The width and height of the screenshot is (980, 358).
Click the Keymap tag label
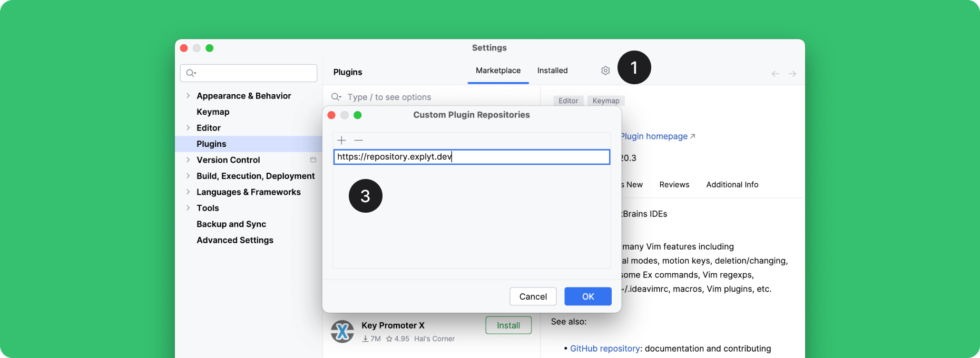click(606, 101)
